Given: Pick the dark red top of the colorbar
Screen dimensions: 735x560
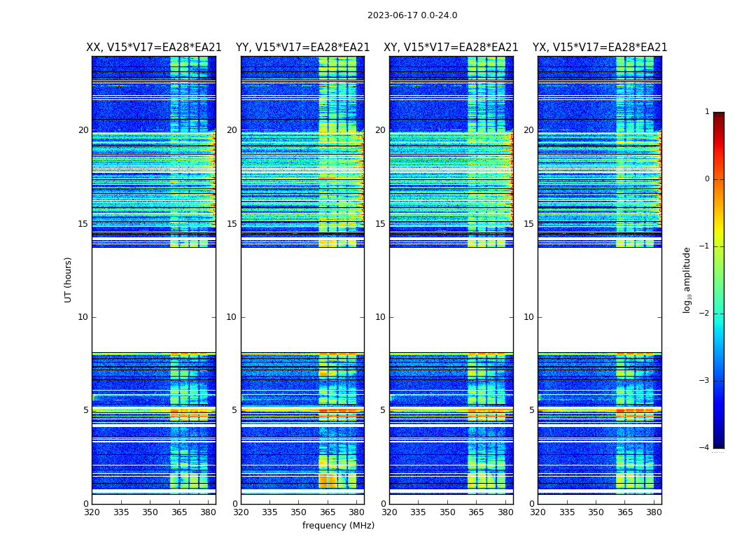Looking at the screenshot, I should (x=718, y=116).
